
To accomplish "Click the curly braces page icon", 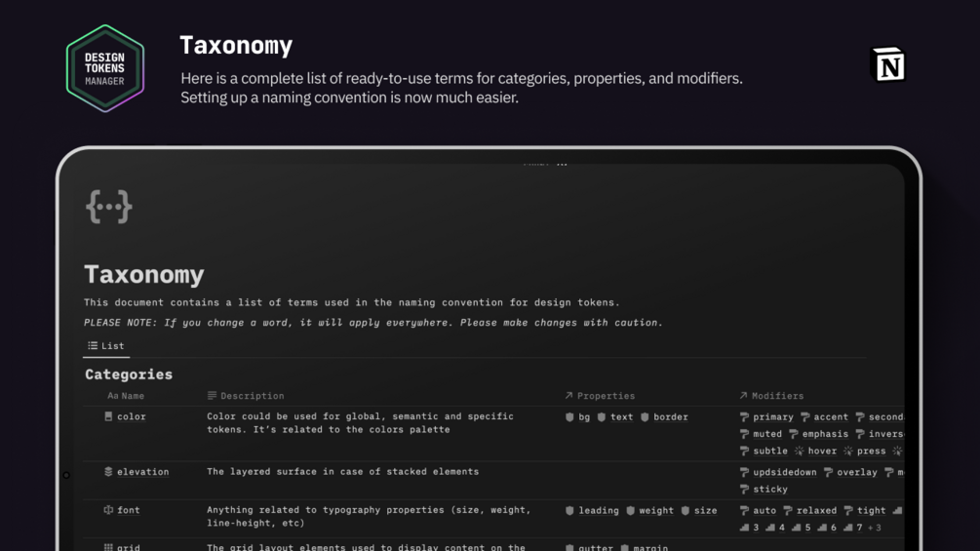I will coord(109,207).
